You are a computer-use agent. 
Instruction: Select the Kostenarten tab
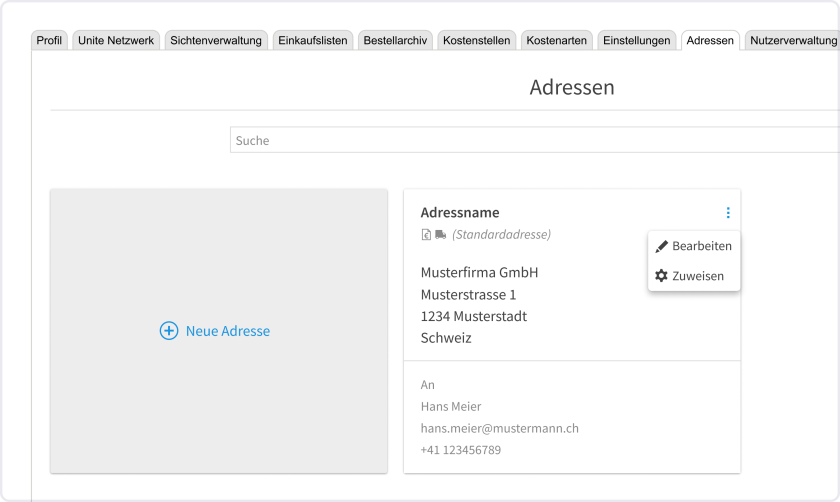click(556, 41)
